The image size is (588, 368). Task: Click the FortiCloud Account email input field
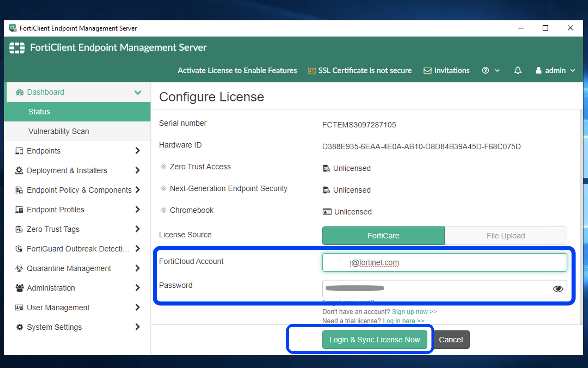pyautogui.click(x=444, y=262)
